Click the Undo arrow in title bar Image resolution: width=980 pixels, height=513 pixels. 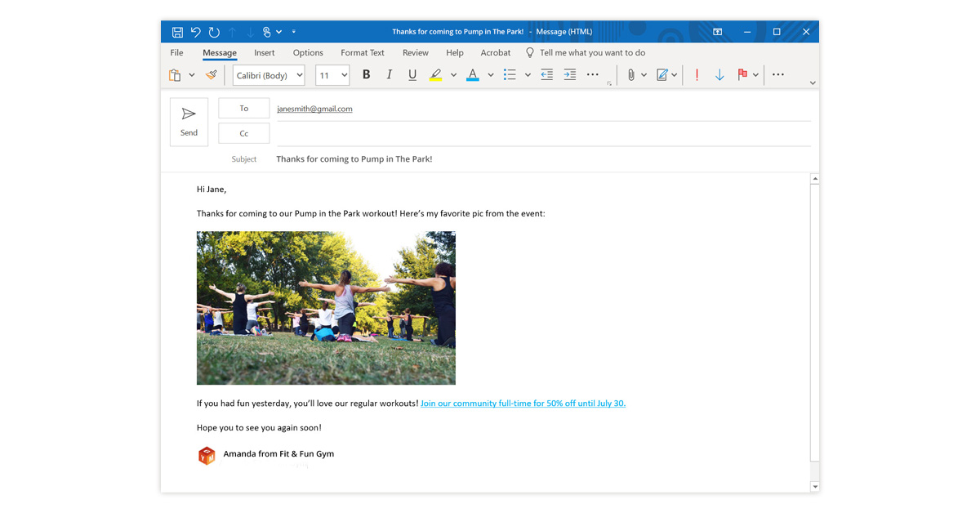click(196, 32)
